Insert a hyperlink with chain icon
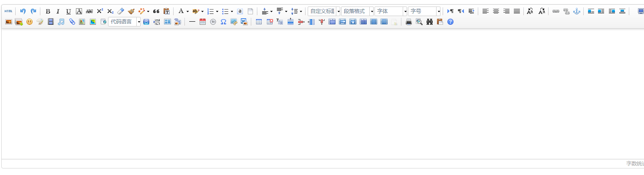This screenshot has width=644, height=175. 556,11
